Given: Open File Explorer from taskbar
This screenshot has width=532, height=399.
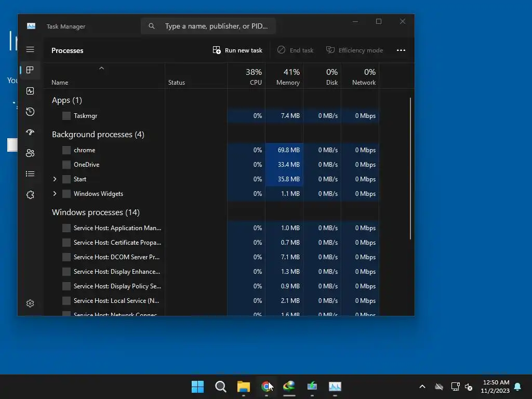Looking at the screenshot, I should tap(244, 387).
